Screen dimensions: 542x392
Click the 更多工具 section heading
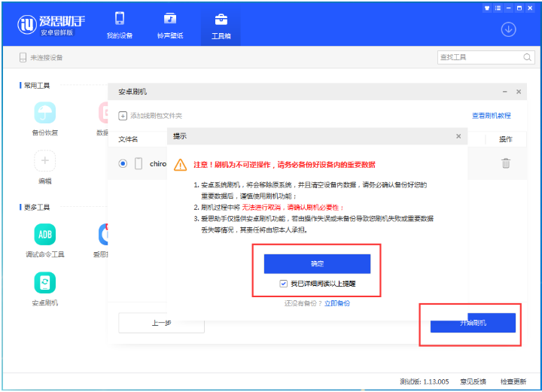coord(37,207)
